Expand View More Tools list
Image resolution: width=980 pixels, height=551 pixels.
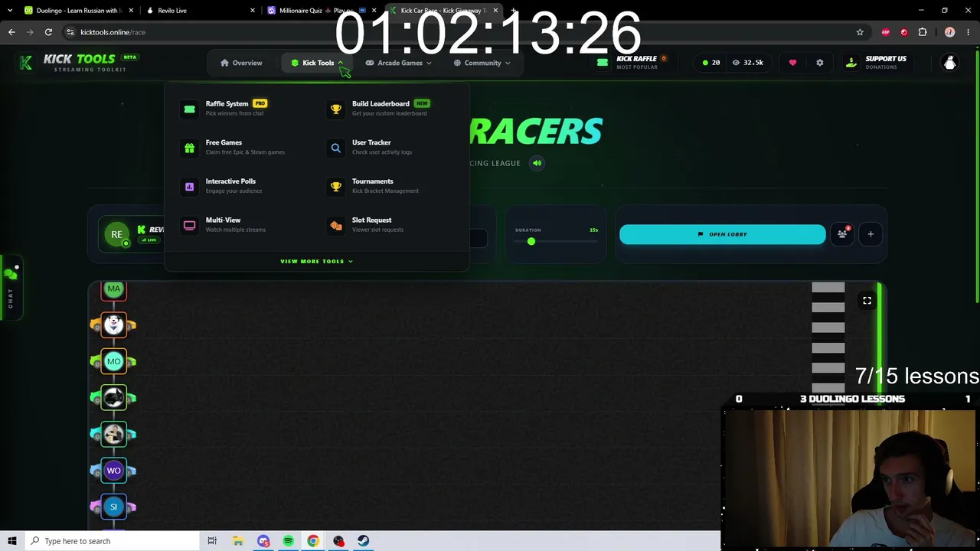pos(316,261)
